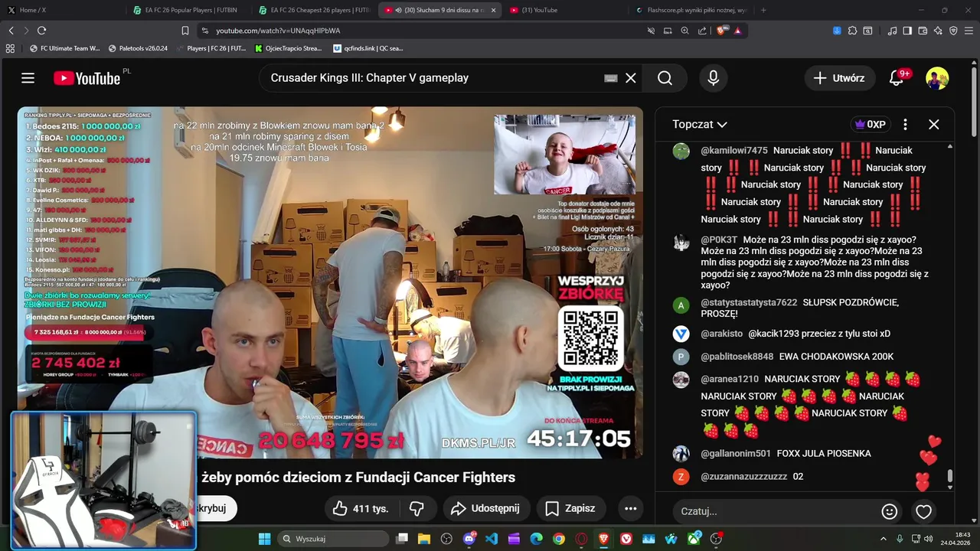Switch to EA FC 26 Popular Players tab
This screenshot has height=551, width=980.
[187, 10]
